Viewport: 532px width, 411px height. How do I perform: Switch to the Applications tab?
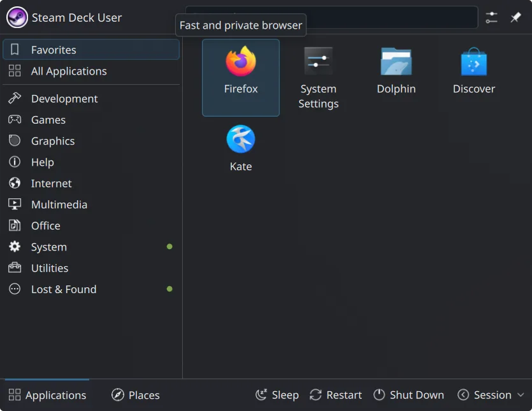[x=47, y=395]
